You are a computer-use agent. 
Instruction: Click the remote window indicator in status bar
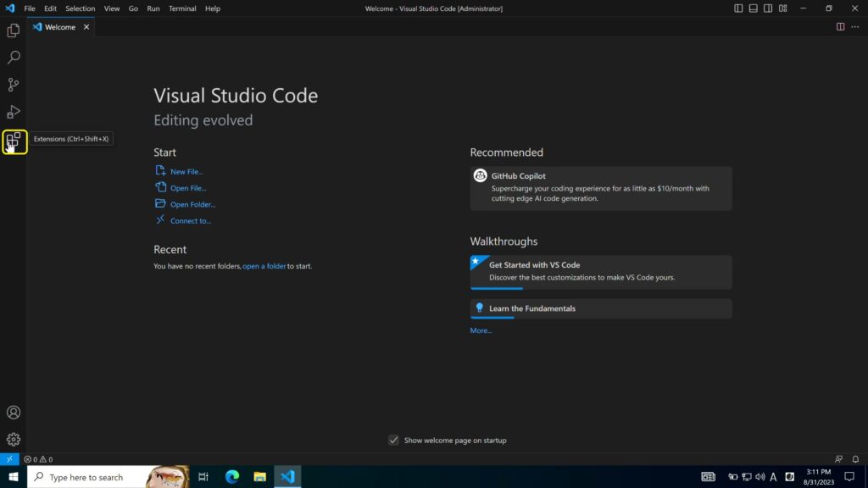click(x=9, y=459)
